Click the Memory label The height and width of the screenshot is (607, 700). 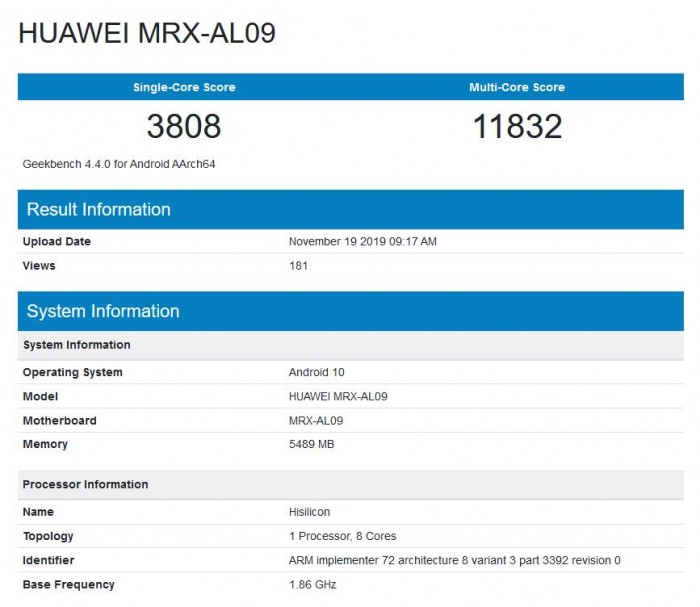45,444
